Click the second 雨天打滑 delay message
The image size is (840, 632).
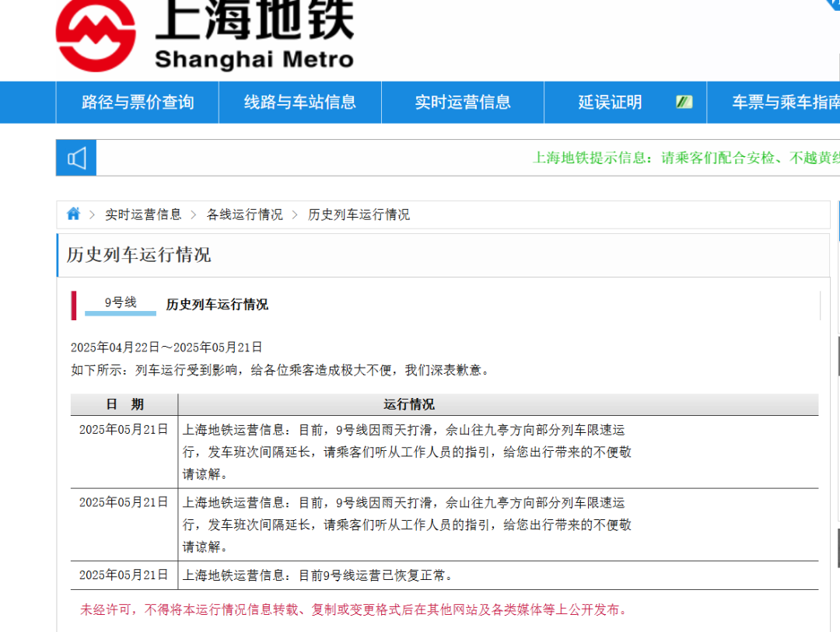407,525
